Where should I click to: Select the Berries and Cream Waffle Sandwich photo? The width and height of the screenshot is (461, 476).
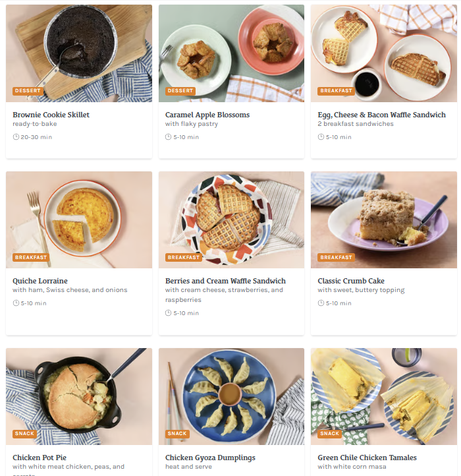[231, 220]
